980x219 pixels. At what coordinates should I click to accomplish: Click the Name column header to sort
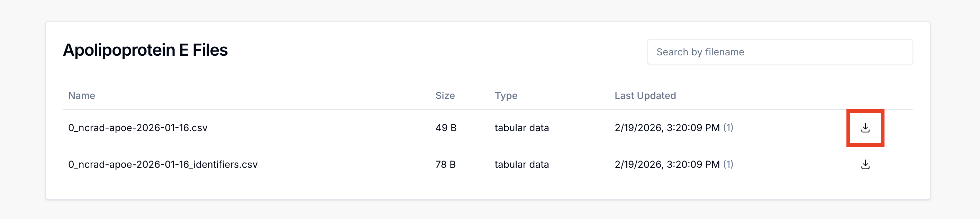[x=82, y=96]
